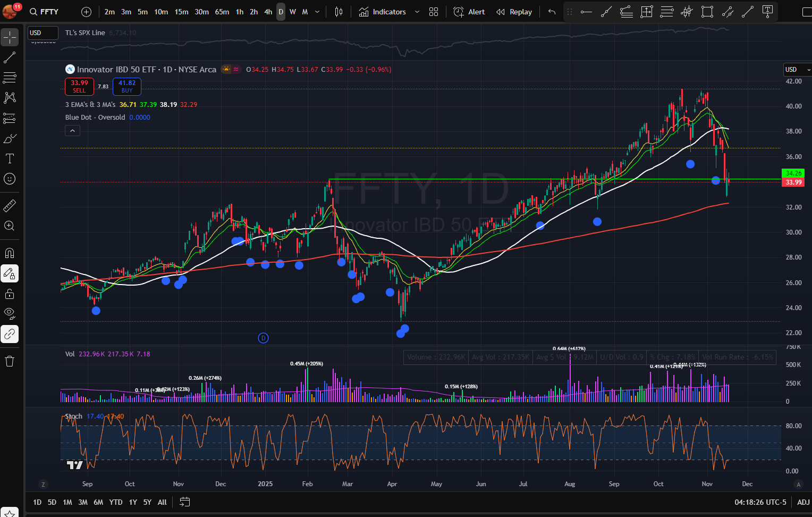Select the ruler measure tool
Viewport: 812px width, 517px height.
(10, 205)
